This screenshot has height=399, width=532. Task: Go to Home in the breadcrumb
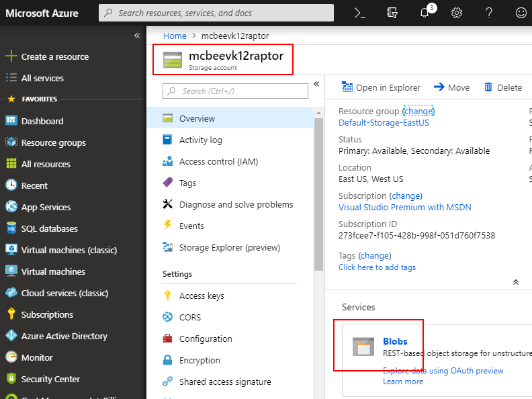click(175, 36)
